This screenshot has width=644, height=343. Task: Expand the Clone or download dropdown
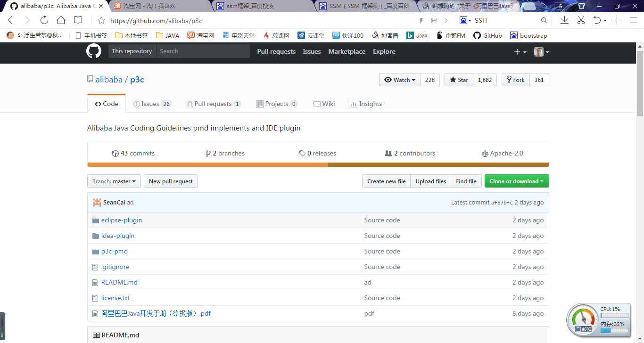(517, 181)
